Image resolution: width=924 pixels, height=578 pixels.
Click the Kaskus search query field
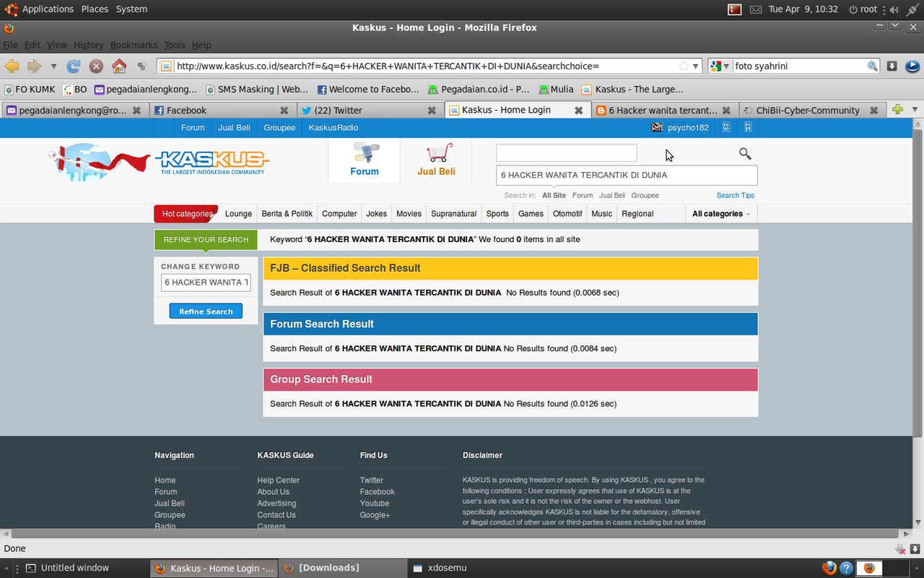[627, 175]
